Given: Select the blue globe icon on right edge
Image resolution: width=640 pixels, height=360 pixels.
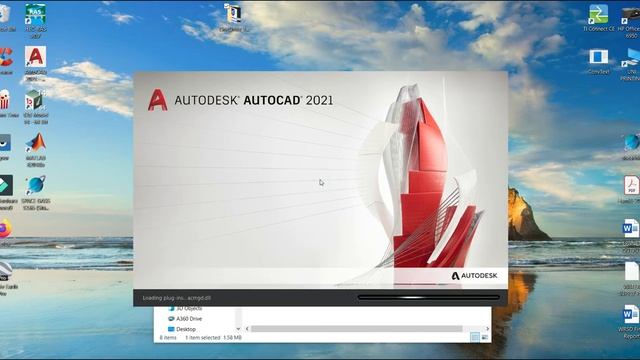Looking at the screenshot, I should pyautogui.click(x=631, y=147).
